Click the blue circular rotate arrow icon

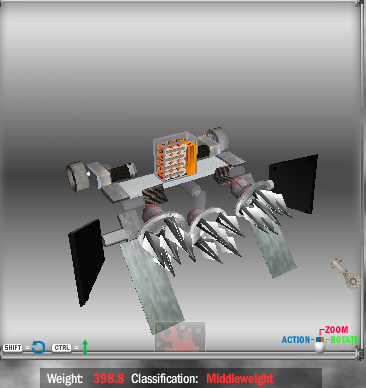[x=38, y=347]
